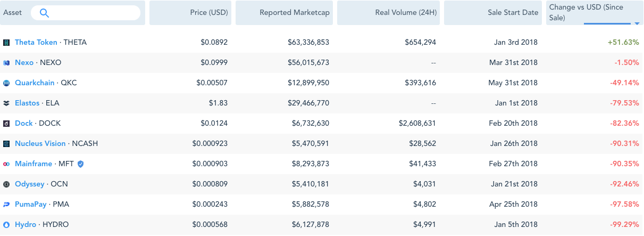
Task: Open the Elastos asset link
Action: (x=27, y=103)
